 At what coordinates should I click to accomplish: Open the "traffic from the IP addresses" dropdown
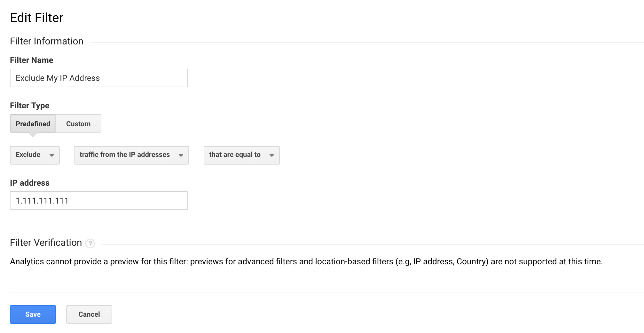[x=131, y=155]
